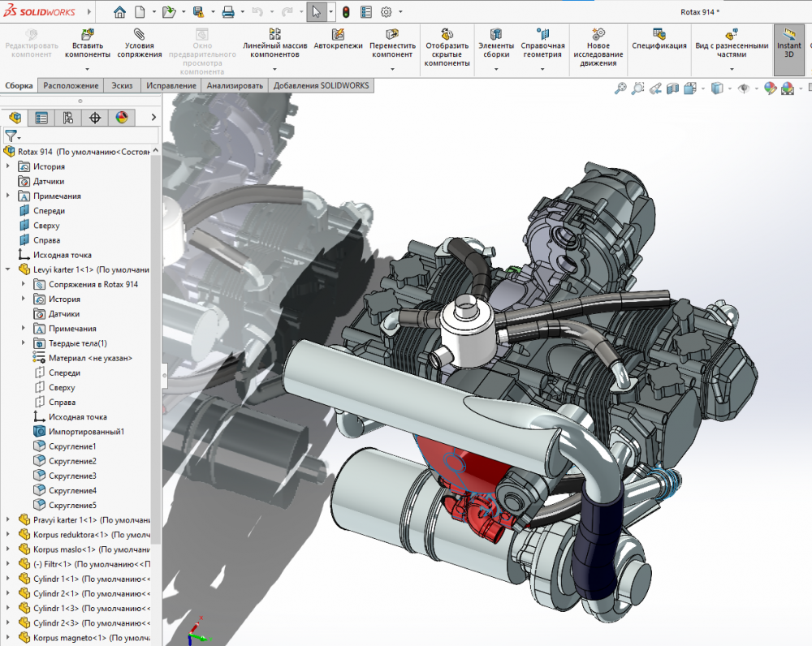This screenshot has width=812, height=646.
Task: Open the DisplayManager color ball tab
Action: [x=121, y=118]
